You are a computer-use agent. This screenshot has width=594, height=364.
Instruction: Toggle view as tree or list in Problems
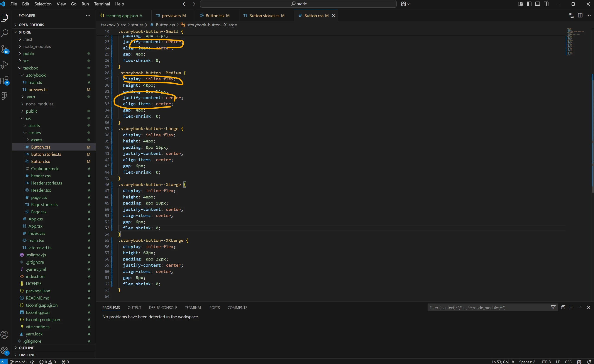click(571, 307)
